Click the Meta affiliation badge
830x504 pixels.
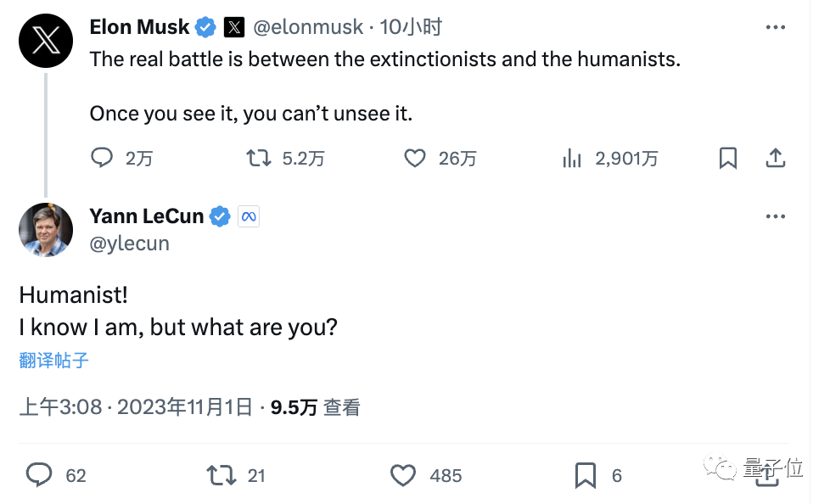(249, 216)
